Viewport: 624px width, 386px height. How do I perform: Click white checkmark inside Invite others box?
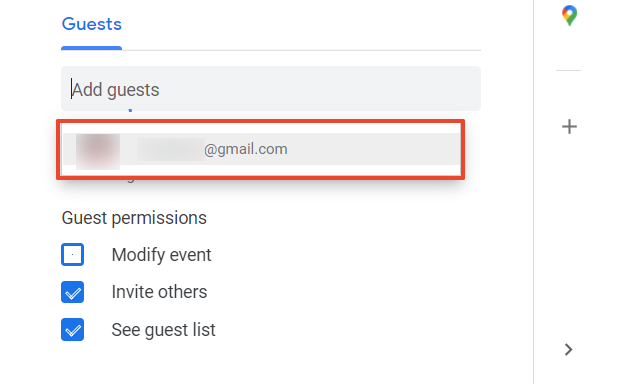point(73,294)
